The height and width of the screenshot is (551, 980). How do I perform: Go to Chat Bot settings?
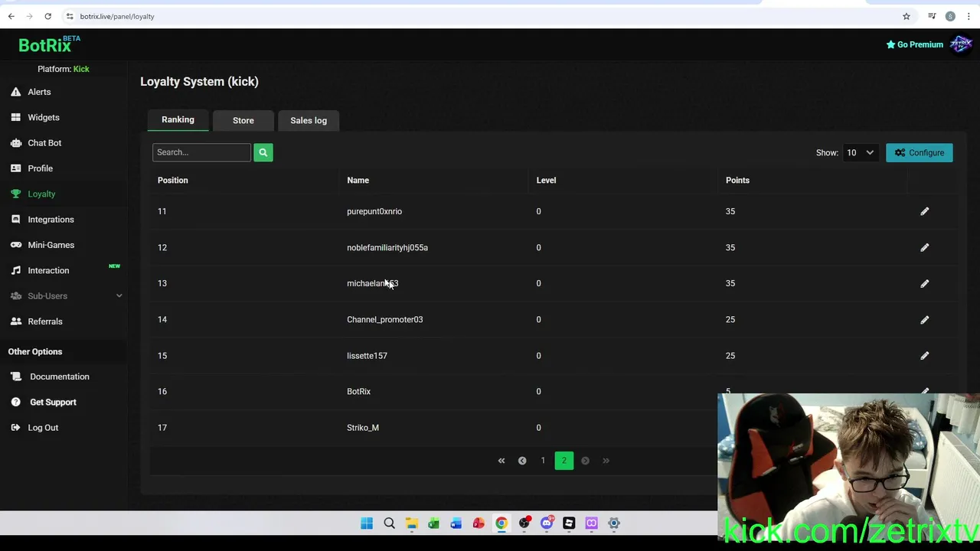coord(44,142)
